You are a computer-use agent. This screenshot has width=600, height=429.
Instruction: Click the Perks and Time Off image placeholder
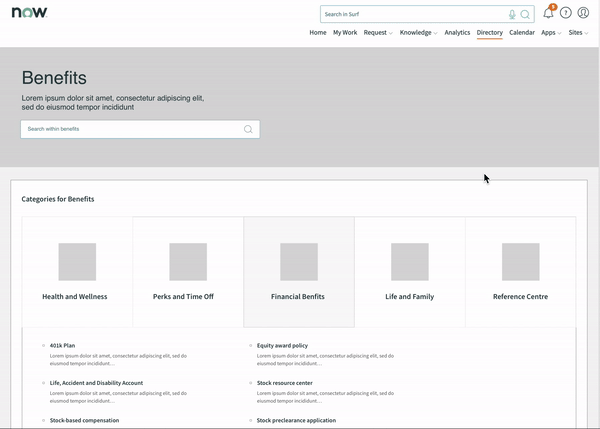click(188, 262)
